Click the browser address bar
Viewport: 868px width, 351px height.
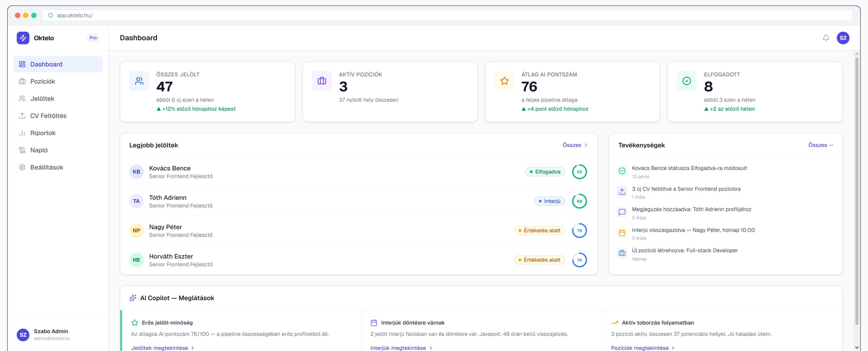coord(441,15)
